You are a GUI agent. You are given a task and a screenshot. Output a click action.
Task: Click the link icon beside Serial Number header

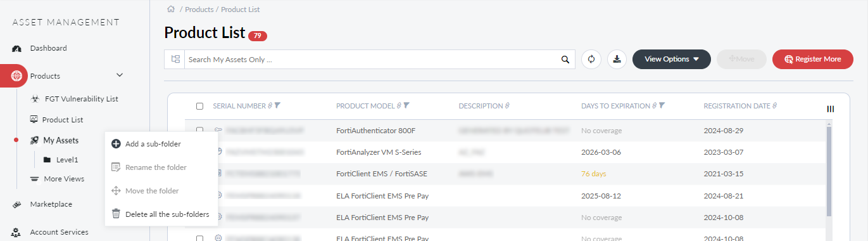tap(270, 106)
